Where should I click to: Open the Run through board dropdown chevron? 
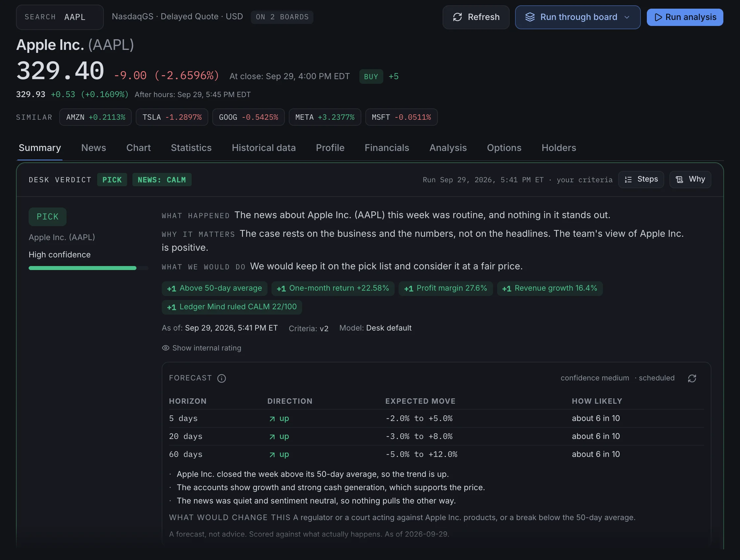tap(627, 17)
